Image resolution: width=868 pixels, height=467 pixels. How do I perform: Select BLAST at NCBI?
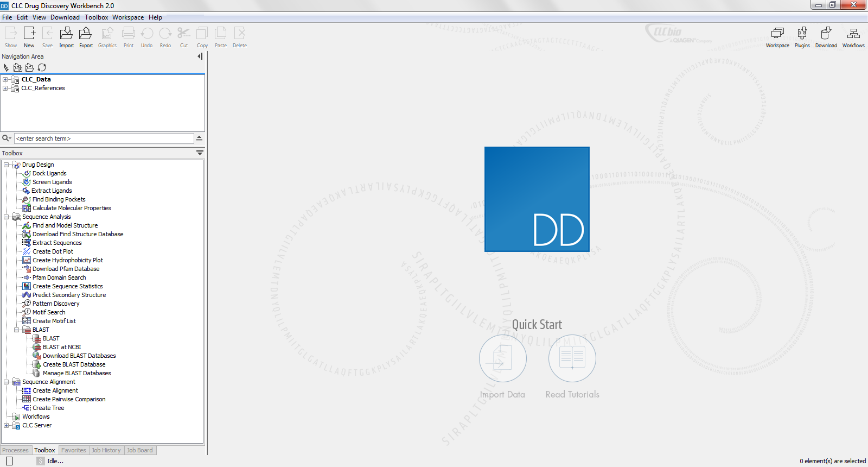(62, 347)
